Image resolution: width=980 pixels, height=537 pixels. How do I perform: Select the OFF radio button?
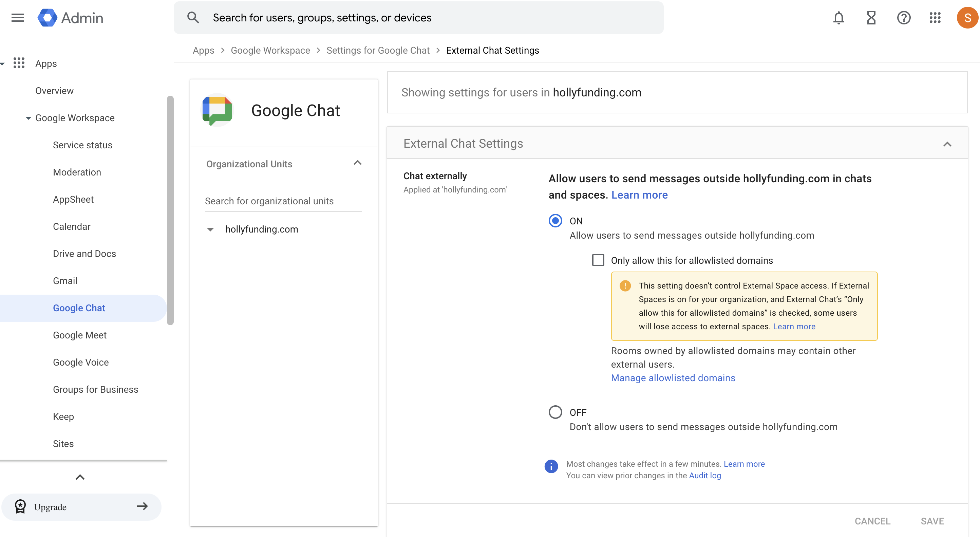[555, 412]
